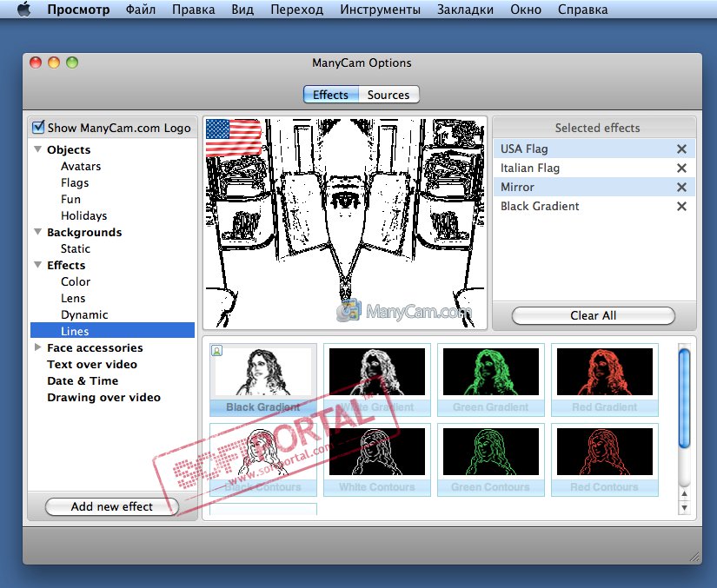Switch to the Sources tab

(388, 95)
